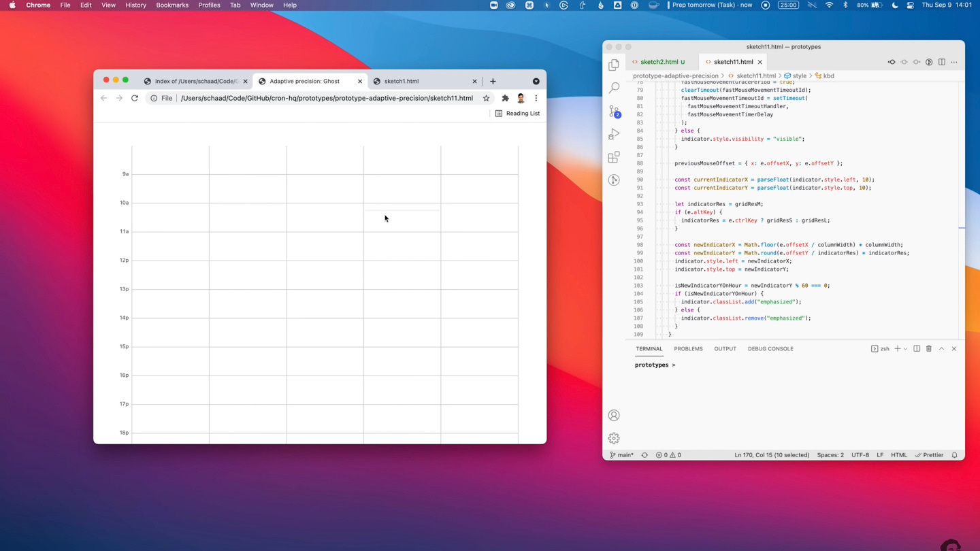980x551 pixels.
Task: Change indentation via Spaces: 2
Action: pos(830,455)
